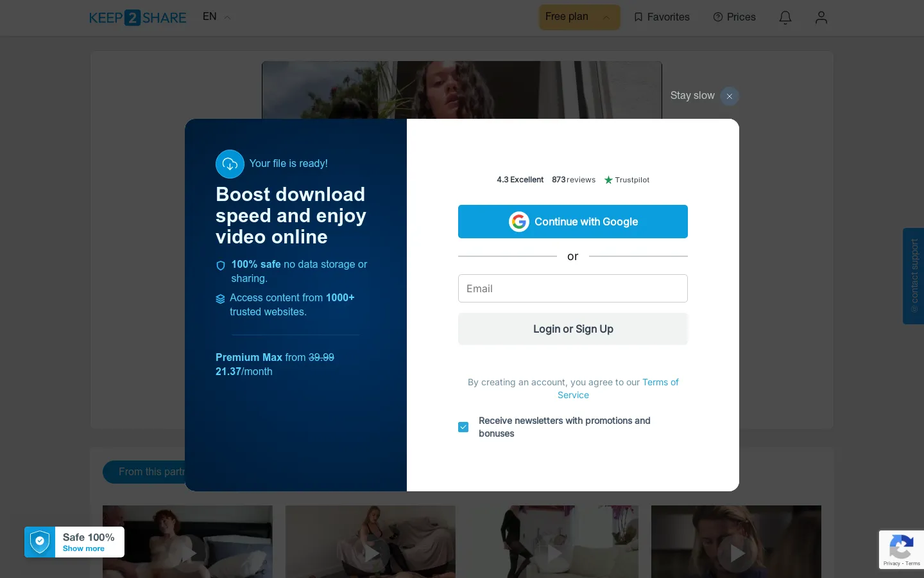Click the 873 reviews text
This screenshot has width=924, height=578.
[574, 180]
